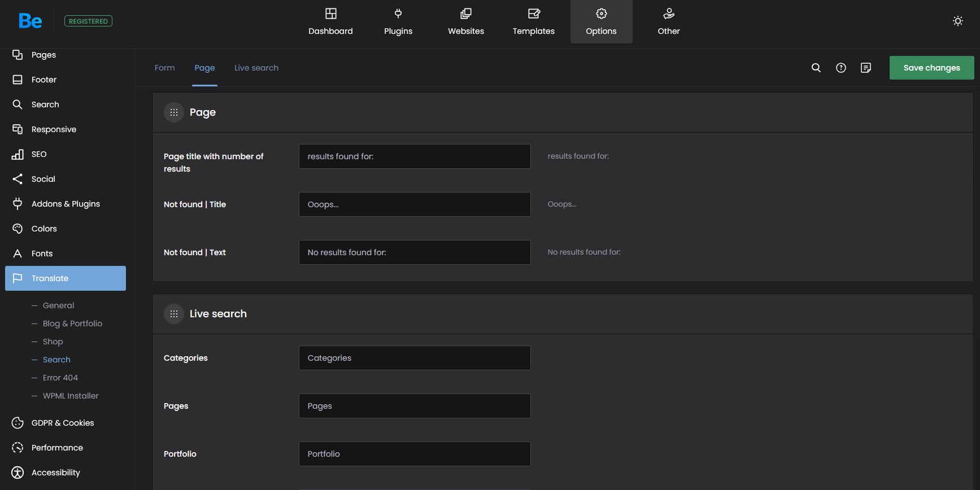
Task: Click the 'Not found | Text' label
Action: coord(195,252)
